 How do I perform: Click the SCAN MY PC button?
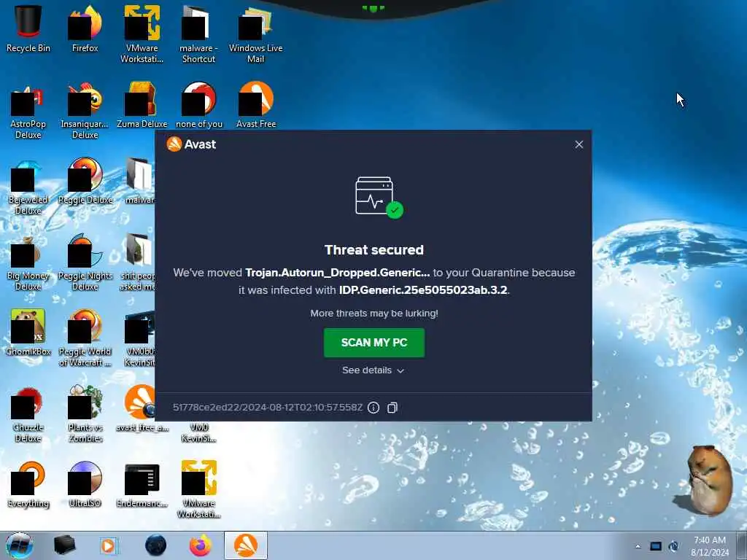[x=374, y=343]
